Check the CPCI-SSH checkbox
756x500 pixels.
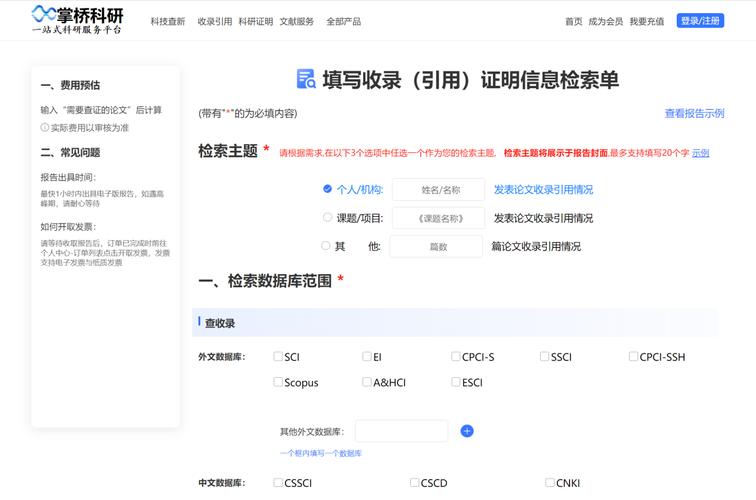pyautogui.click(x=633, y=356)
